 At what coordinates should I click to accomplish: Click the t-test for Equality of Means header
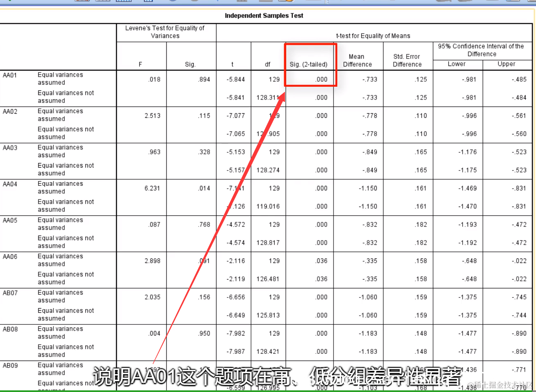[373, 36]
